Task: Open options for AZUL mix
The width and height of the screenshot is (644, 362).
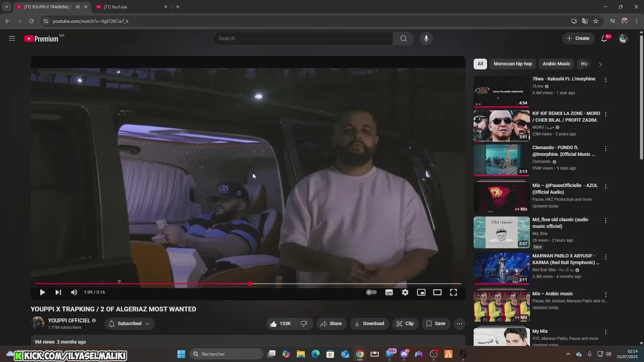Action: 606,186
